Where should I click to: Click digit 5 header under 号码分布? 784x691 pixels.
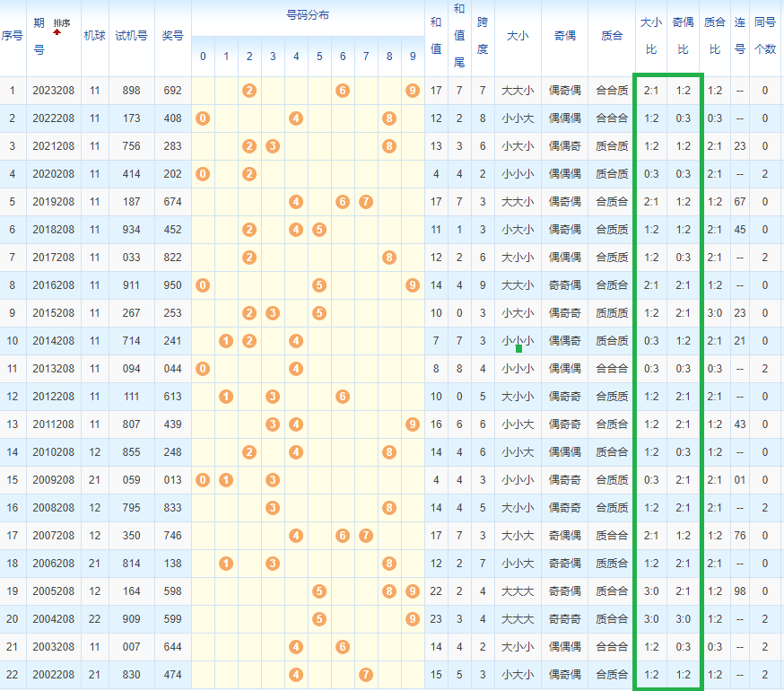319,57
